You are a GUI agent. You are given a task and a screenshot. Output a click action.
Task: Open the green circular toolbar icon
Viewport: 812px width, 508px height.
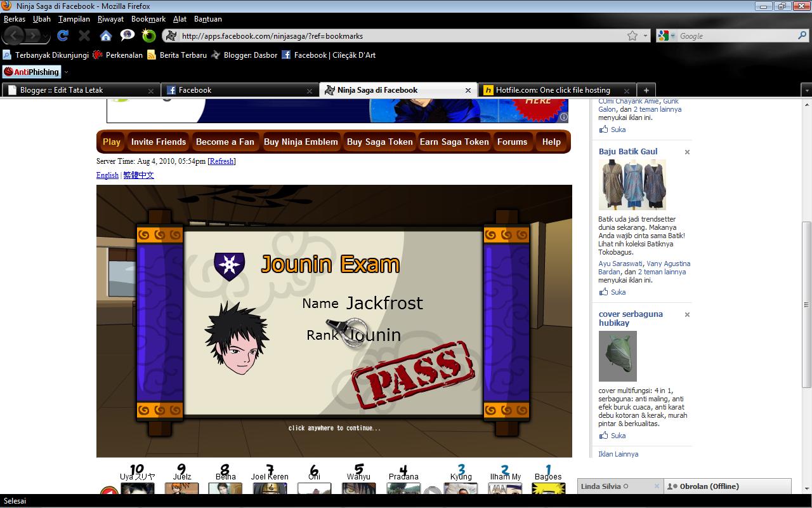[148, 36]
